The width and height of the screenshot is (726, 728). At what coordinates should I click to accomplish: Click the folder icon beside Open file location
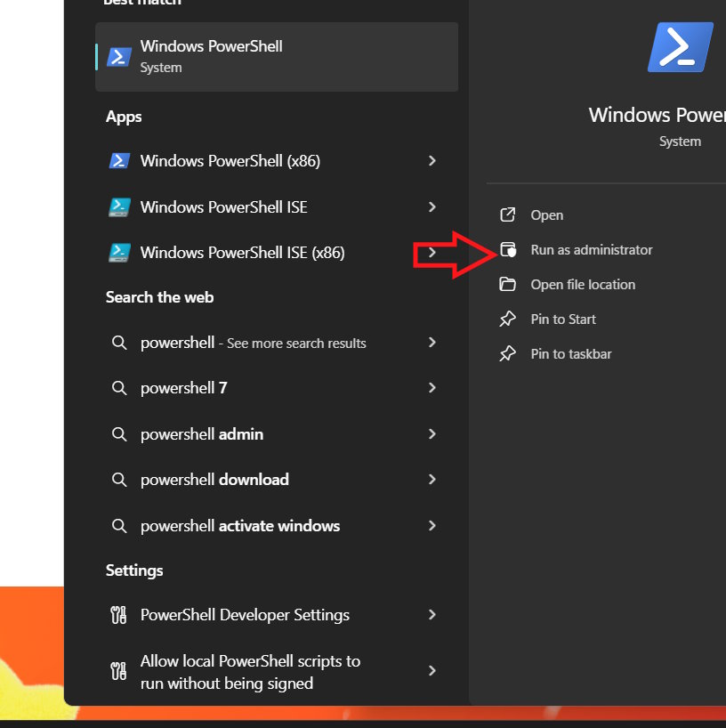pos(509,284)
